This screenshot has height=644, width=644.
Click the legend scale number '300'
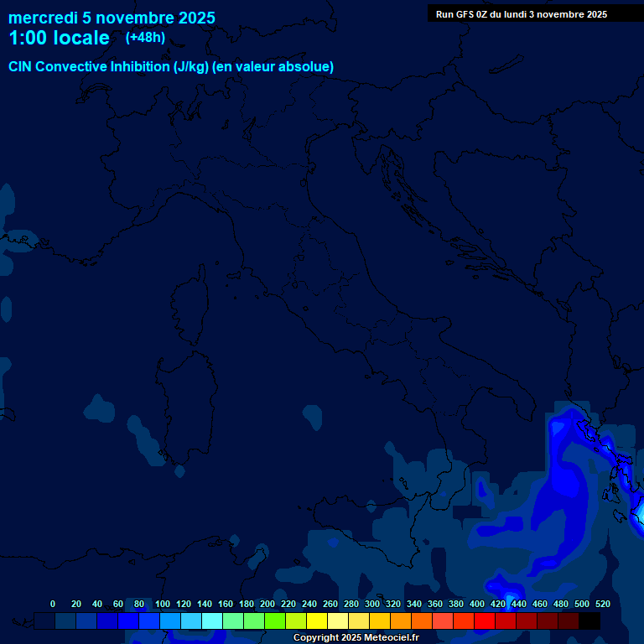click(372, 604)
